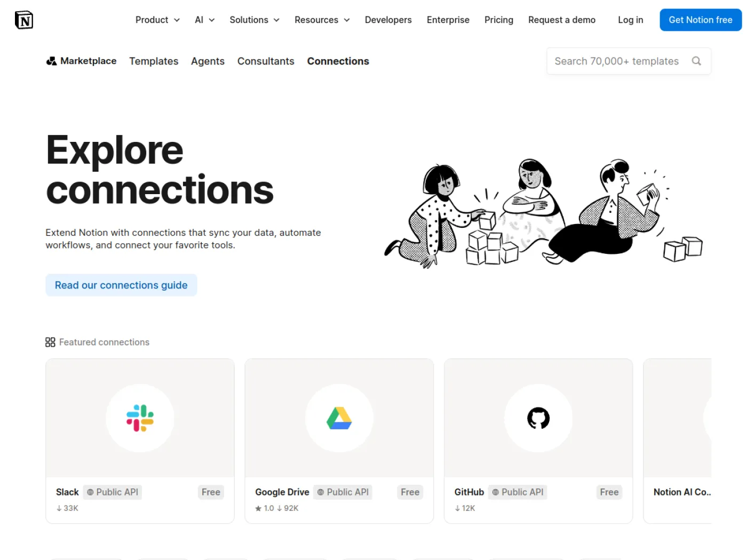Open the Notion AI Co.. card
The image size is (747, 560).
point(677,441)
